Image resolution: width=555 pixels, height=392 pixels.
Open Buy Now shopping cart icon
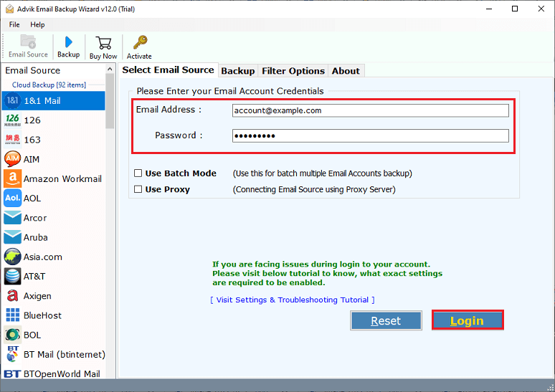pos(103,43)
